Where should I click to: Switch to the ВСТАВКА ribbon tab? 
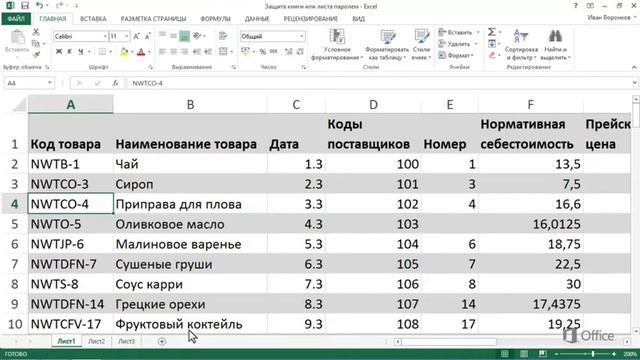click(93, 19)
